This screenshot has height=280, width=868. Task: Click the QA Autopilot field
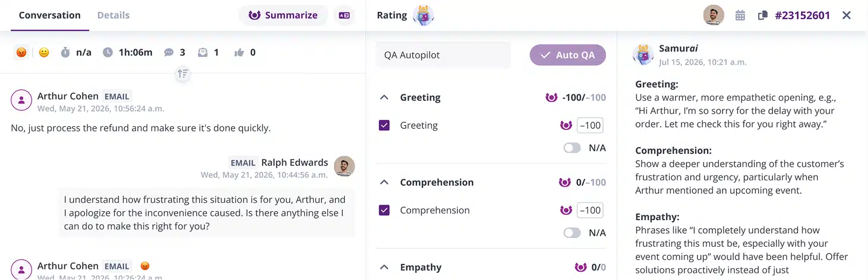443,55
